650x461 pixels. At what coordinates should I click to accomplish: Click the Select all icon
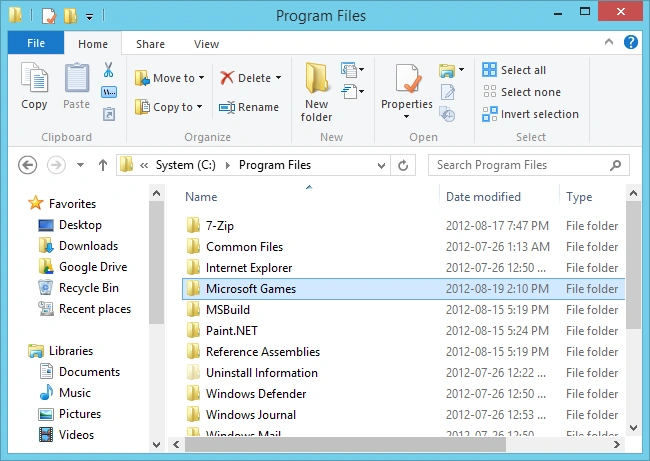tap(489, 70)
